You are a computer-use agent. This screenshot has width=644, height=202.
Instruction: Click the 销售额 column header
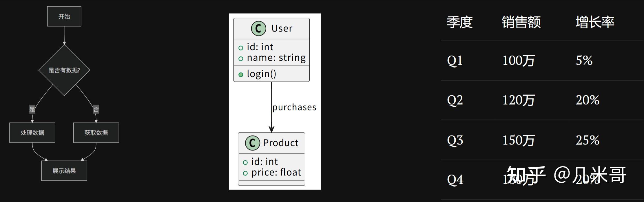(521, 22)
